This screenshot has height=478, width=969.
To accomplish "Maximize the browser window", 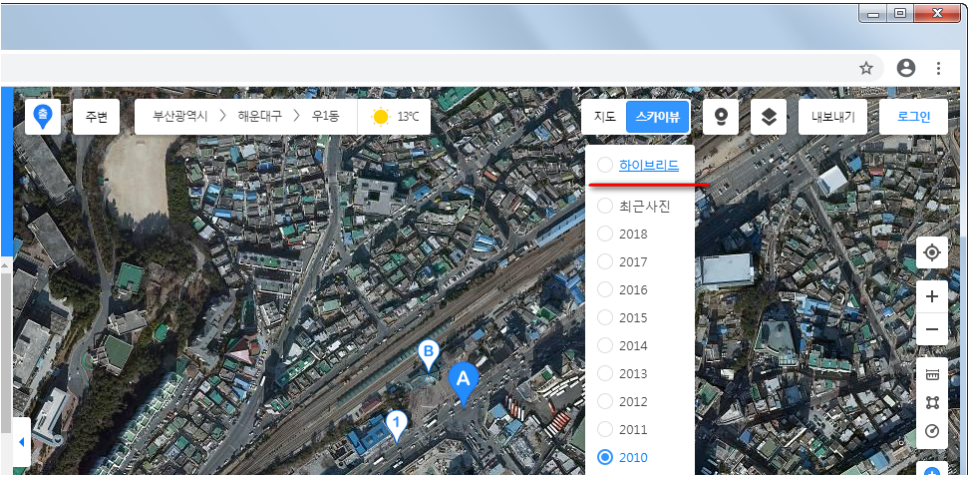I will coord(900,13).
